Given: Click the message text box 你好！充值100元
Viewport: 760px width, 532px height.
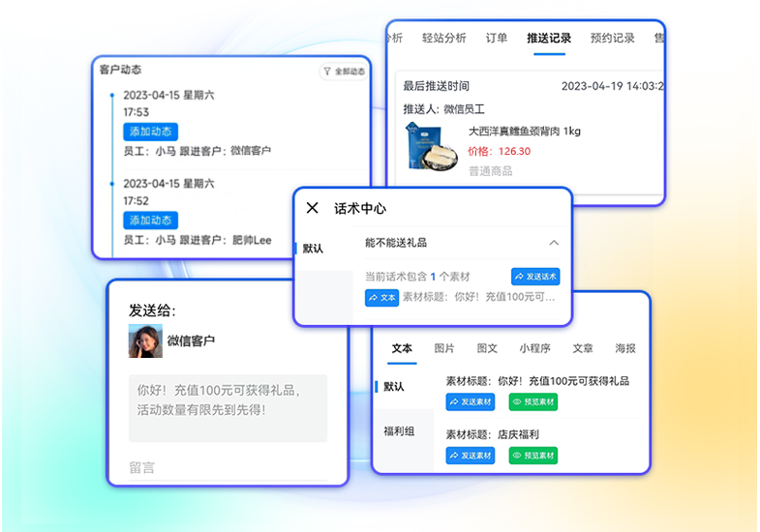Looking at the screenshot, I should tap(228, 407).
